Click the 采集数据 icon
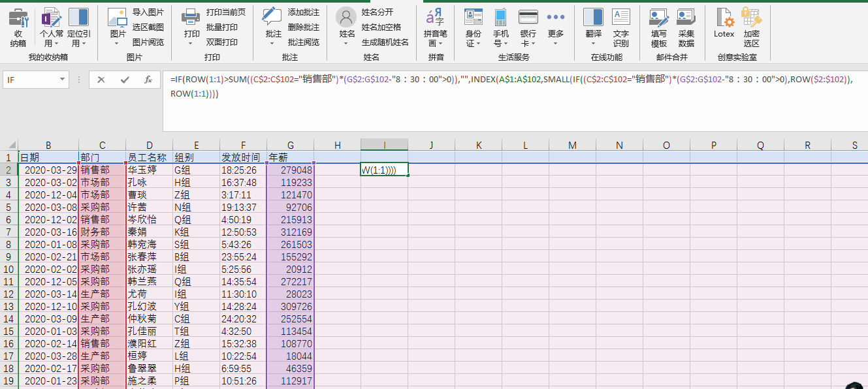This screenshot has width=868, height=389. [686, 18]
